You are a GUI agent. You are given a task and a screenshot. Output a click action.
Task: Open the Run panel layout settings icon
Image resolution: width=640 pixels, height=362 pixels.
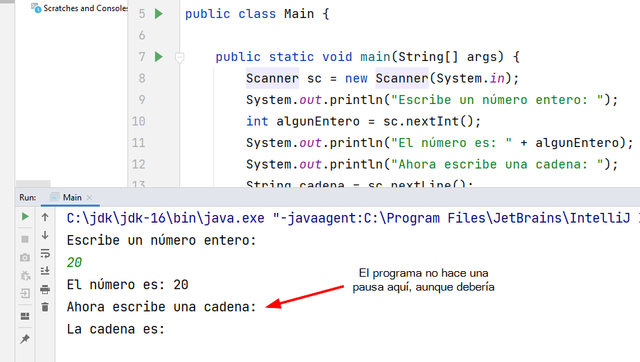[x=25, y=316]
